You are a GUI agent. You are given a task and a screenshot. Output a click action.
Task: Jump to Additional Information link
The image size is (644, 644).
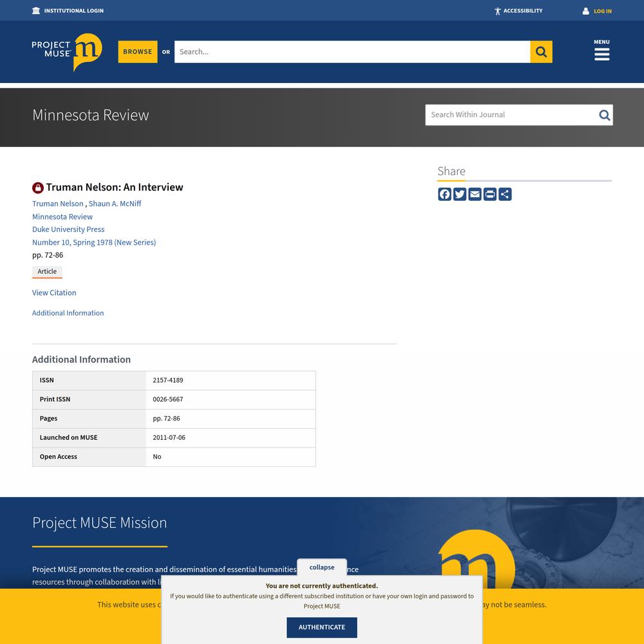[x=68, y=313]
